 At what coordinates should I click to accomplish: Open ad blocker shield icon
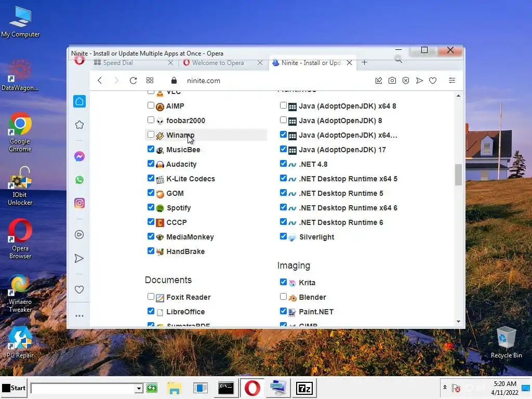point(406,81)
